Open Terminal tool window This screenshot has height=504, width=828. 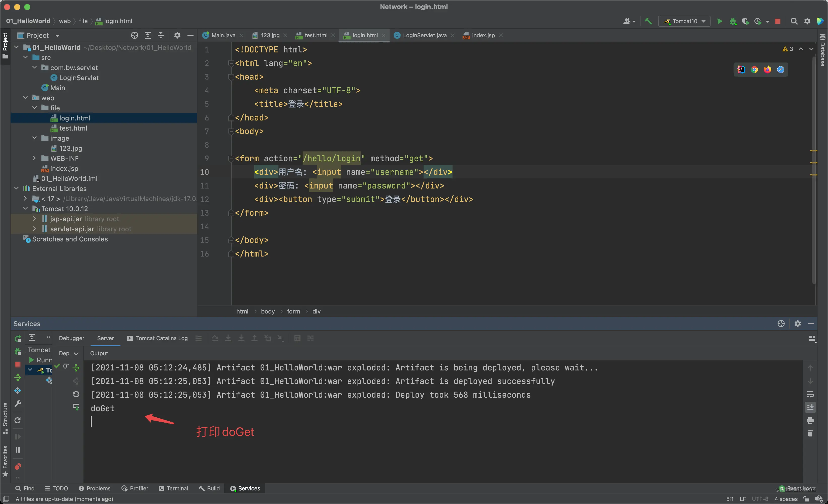point(173,489)
